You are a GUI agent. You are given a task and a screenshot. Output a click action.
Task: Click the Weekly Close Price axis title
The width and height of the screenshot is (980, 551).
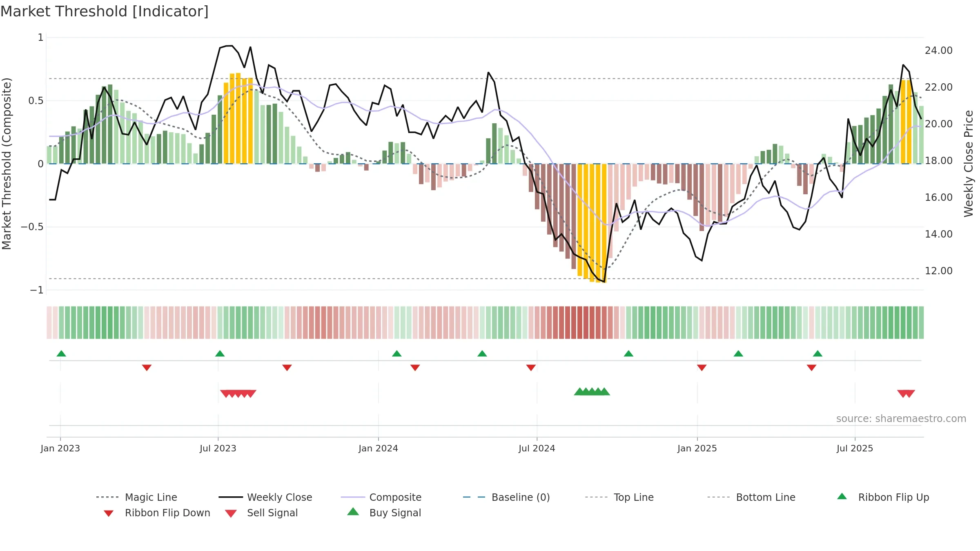(x=969, y=163)
